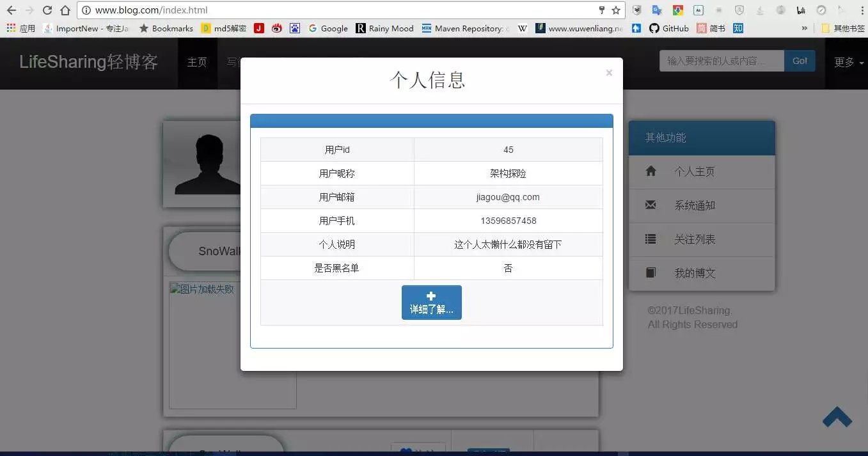The width and height of the screenshot is (868, 456).
Task: Click the 其他功能 panel header
Action: tap(702, 138)
